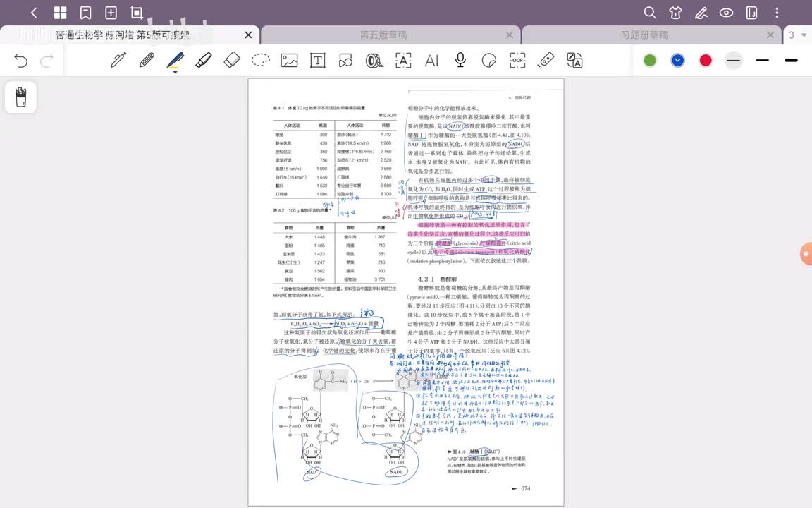Open the theme shirt icon
The width and height of the screenshot is (812, 508).
pos(675,13)
